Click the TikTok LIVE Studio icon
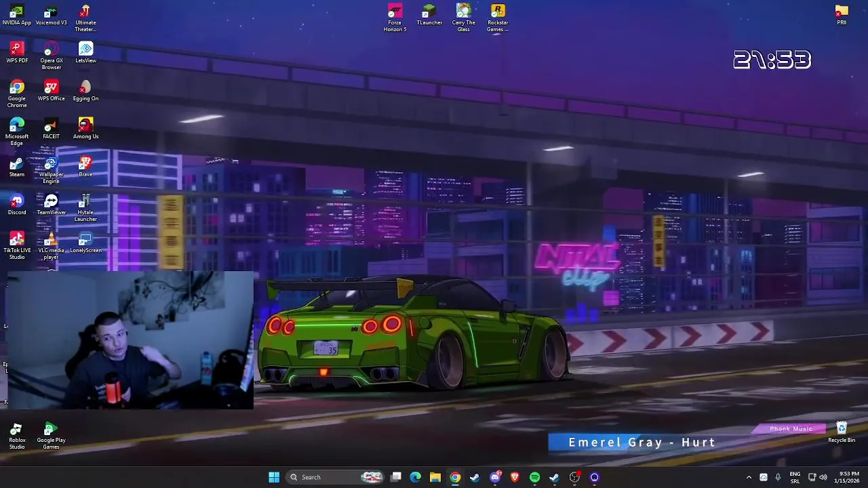This screenshot has height=488, width=868. (x=17, y=246)
